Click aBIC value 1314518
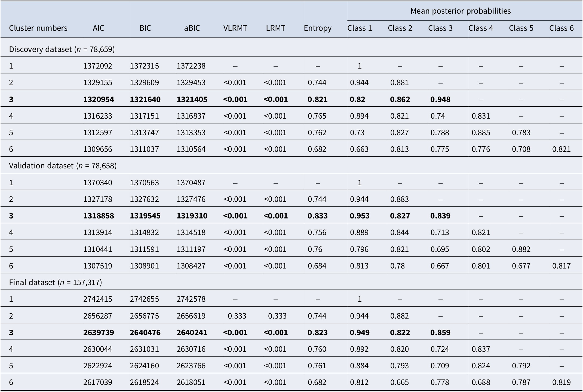 point(191,232)
